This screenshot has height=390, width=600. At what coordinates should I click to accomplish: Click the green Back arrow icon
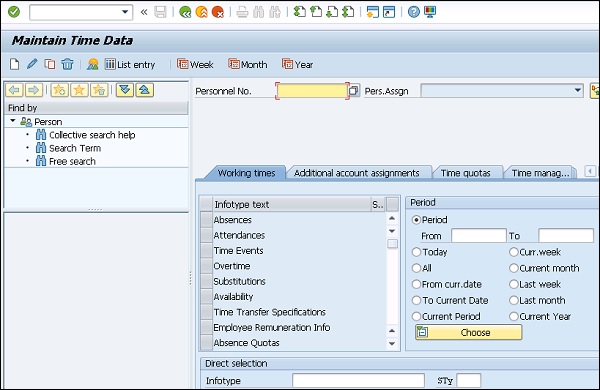coord(185,12)
